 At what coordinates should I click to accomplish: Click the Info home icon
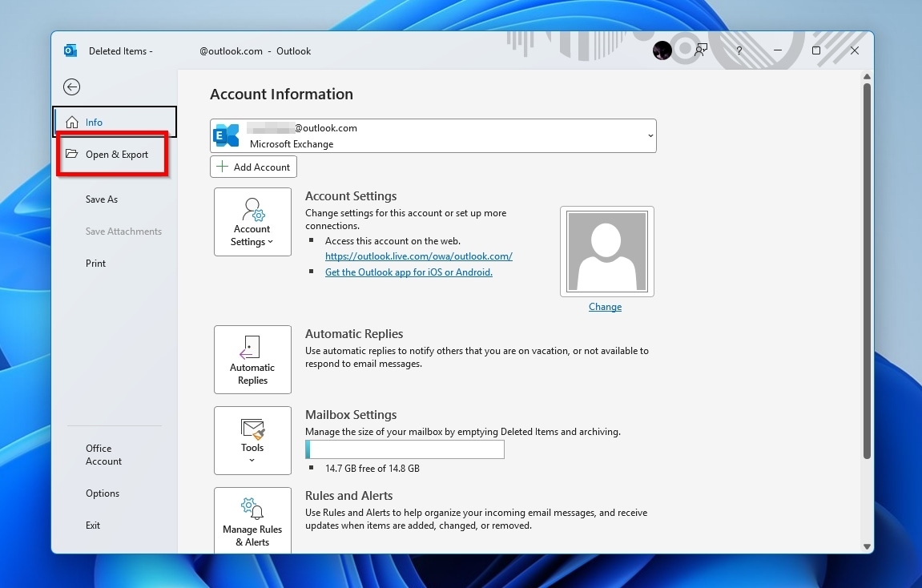(x=72, y=123)
